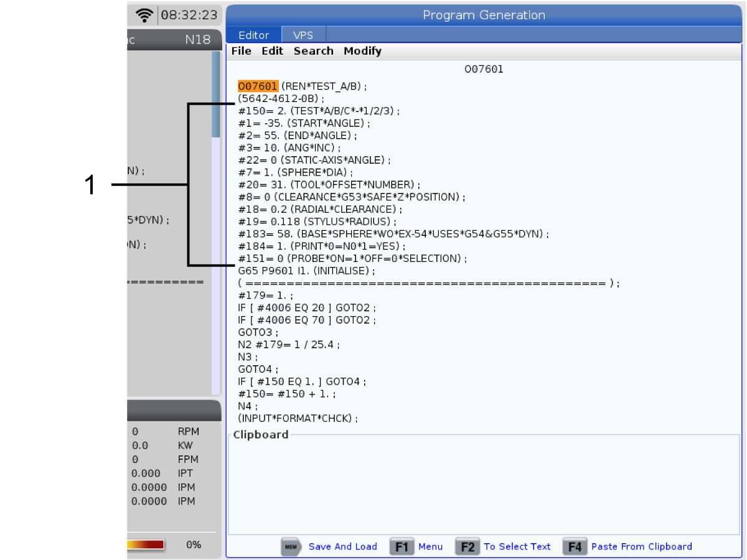Click the N4 line

click(248, 406)
